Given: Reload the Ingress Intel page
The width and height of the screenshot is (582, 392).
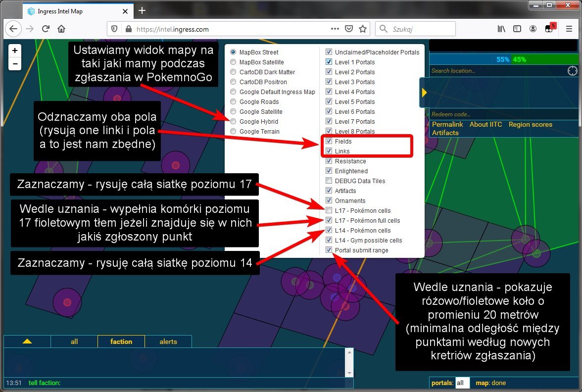Looking at the screenshot, I should [46, 29].
